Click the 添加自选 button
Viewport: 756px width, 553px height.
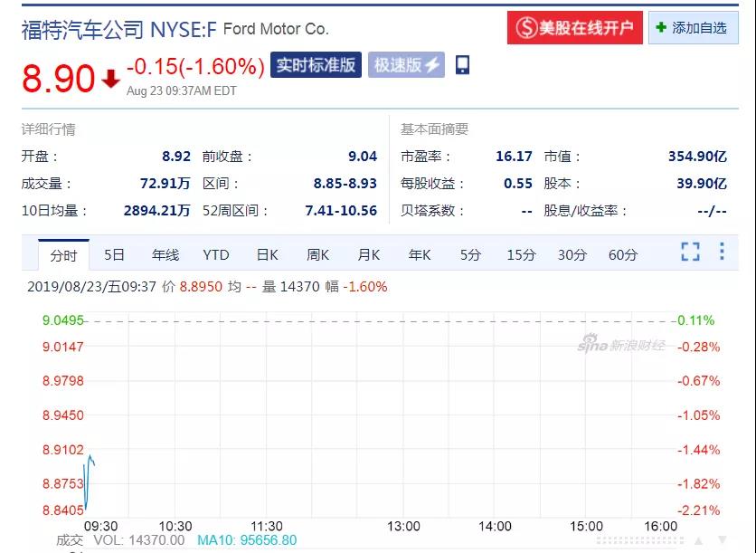pos(692,28)
